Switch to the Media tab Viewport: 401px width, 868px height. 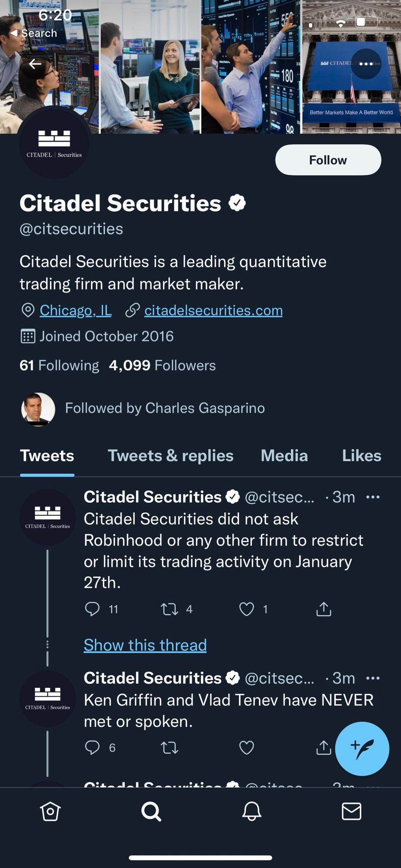coord(284,456)
